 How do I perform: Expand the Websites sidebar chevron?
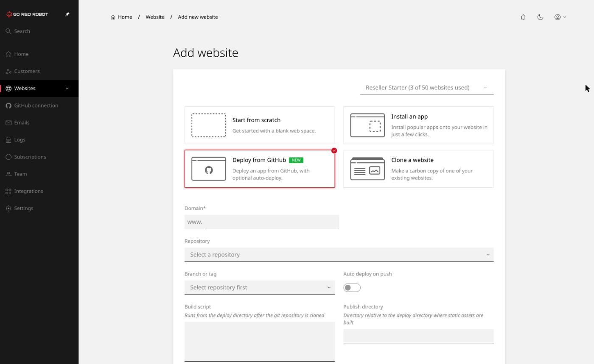pos(67,89)
